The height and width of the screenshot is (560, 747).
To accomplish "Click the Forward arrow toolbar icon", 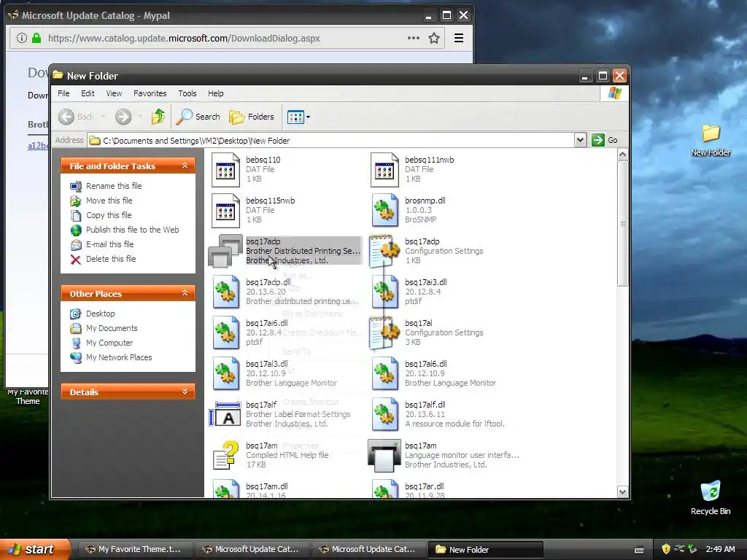I will (123, 117).
